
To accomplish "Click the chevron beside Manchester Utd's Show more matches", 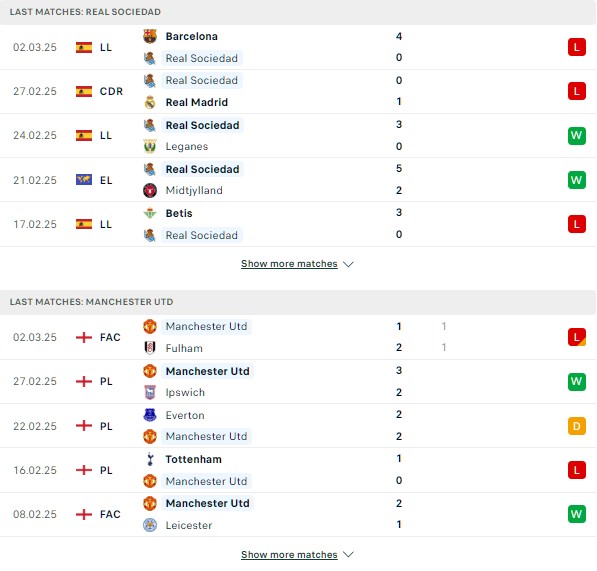I will 348,555.
